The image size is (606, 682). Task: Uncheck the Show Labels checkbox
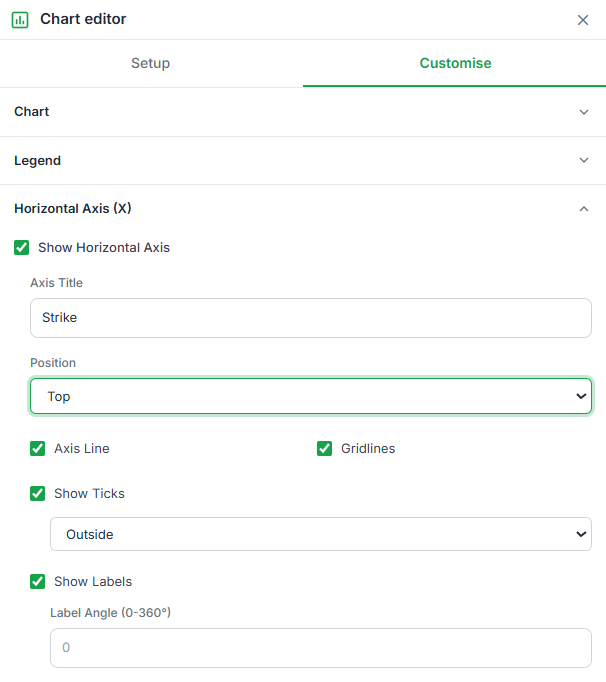pyautogui.click(x=37, y=582)
